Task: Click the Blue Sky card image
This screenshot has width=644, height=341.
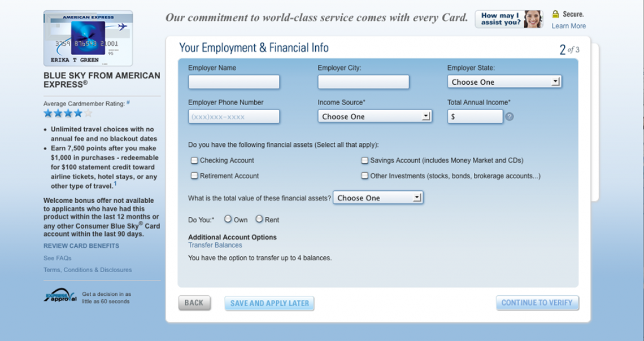Action: click(x=88, y=38)
